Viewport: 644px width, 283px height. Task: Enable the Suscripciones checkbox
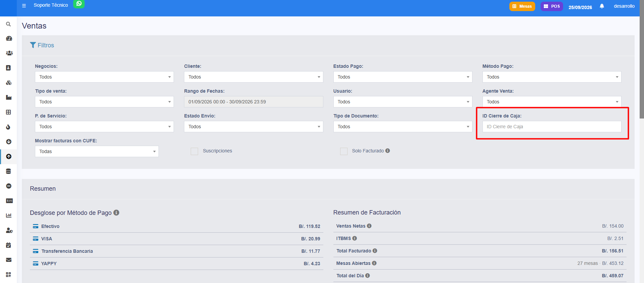pyautogui.click(x=194, y=151)
